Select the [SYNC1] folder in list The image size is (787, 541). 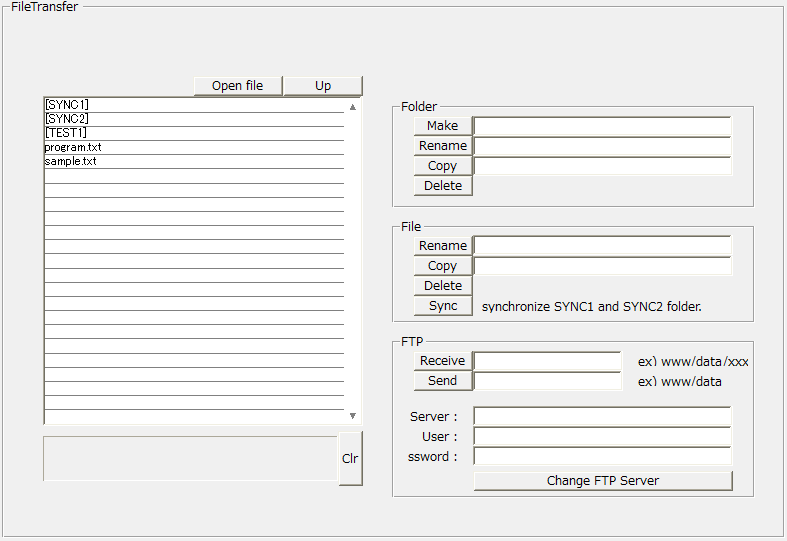[x=67, y=105]
